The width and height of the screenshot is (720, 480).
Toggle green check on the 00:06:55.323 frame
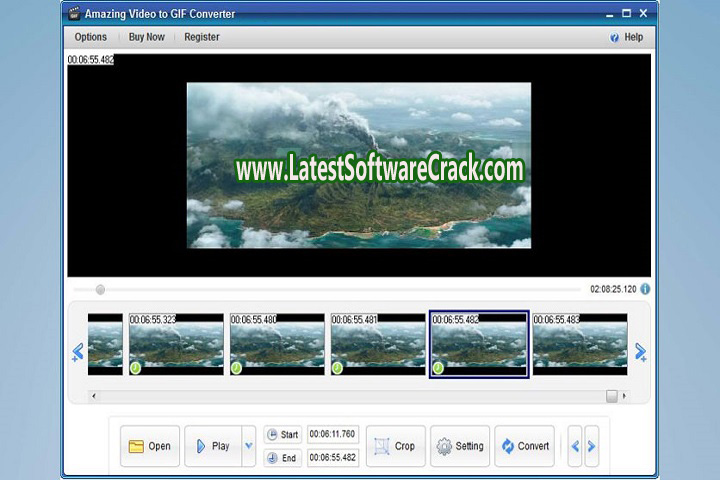pyautogui.click(x=135, y=368)
